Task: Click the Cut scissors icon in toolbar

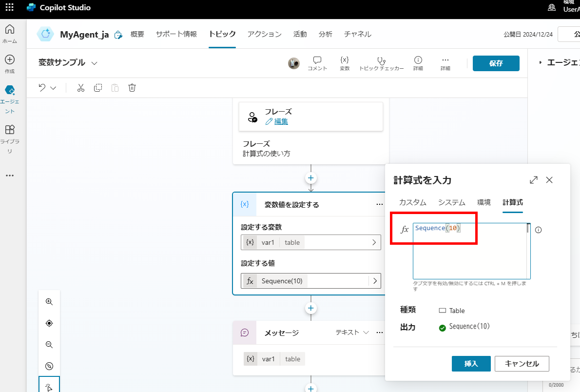Action: [x=81, y=88]
